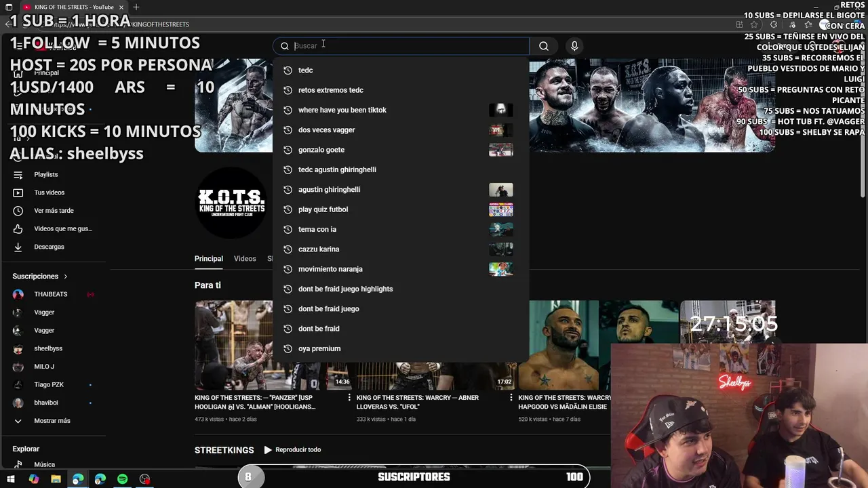Expand the Suscripciones chevron

66,277
